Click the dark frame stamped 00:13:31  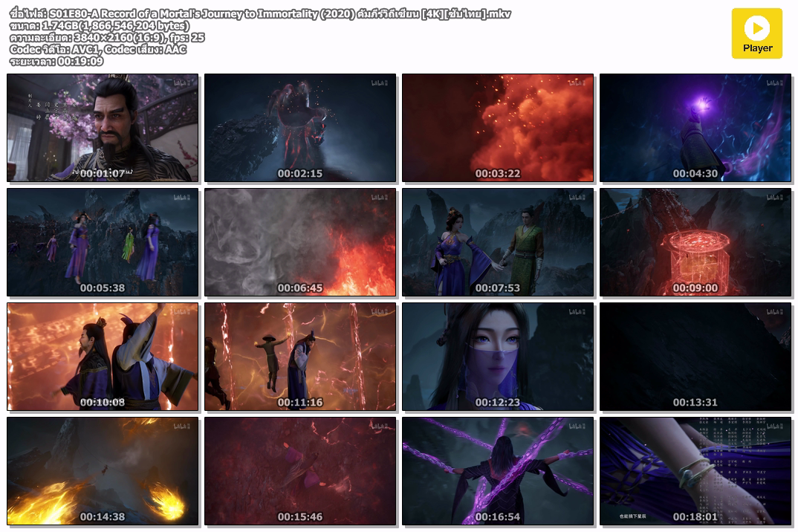(x=695, y=357)
